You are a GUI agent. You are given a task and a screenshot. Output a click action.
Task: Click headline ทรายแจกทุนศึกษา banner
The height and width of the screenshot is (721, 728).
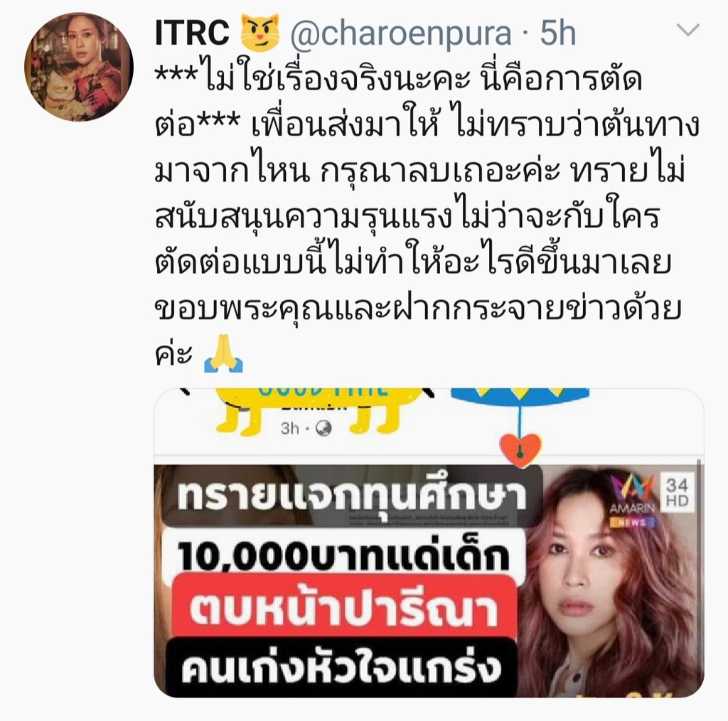[351, 496]
